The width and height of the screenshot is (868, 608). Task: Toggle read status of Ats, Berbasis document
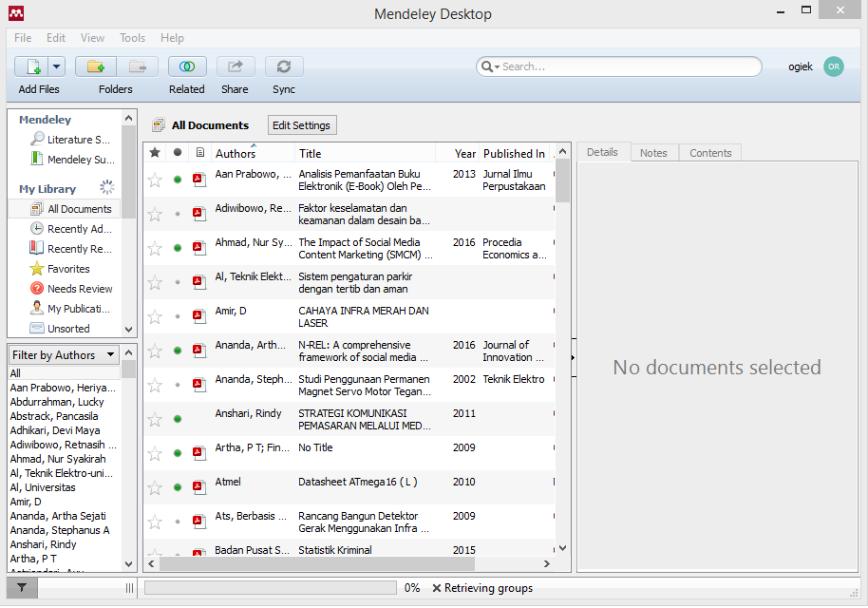point(178,522)
